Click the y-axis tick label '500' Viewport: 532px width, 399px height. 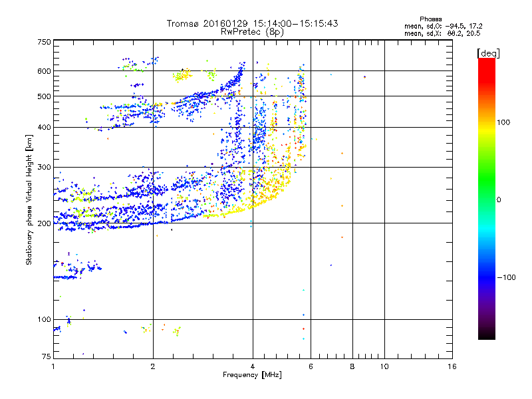44,96
